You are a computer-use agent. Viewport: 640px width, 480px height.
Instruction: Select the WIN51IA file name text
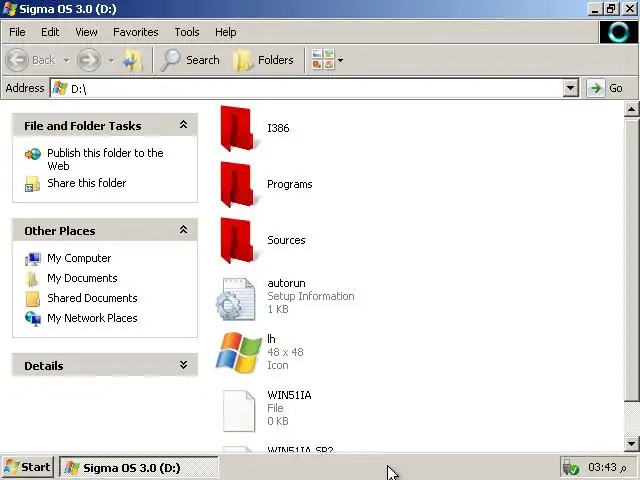289,395
